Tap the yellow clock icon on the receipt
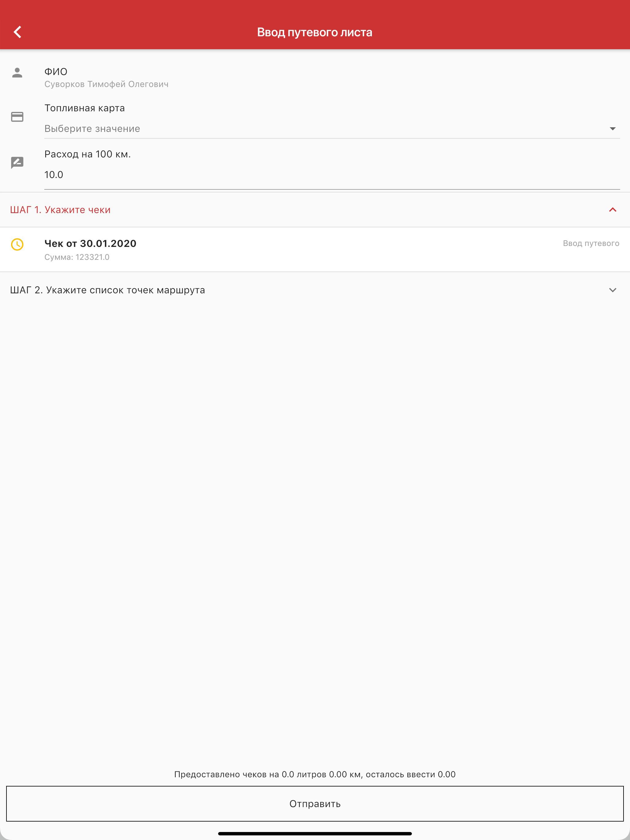This screenshot has height=840, width=630. (x=17, y=244)
